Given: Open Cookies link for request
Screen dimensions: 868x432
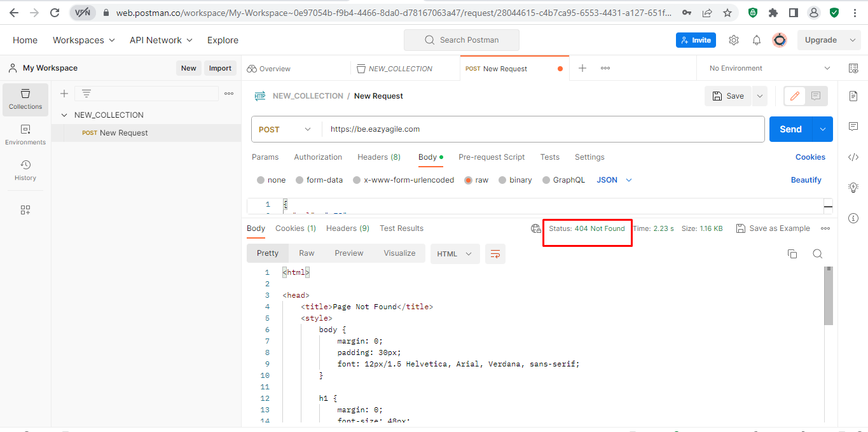Looking at the screenshot, I should (x=810, y=157).
